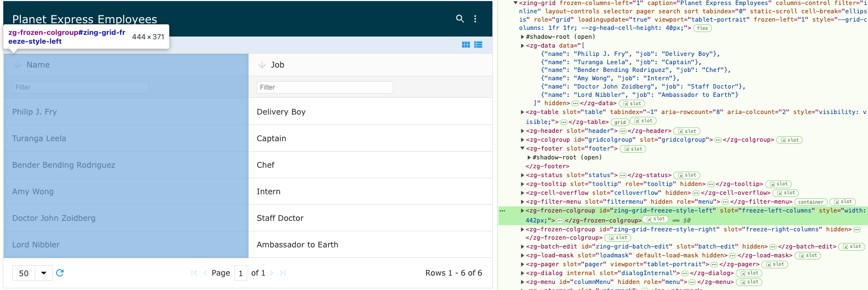
Task: Expand the zg-batch-edit node
Action: tap(523, 247)
